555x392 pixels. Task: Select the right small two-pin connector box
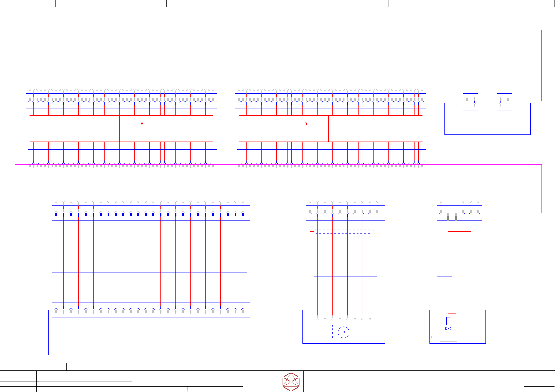coord(504,102)
